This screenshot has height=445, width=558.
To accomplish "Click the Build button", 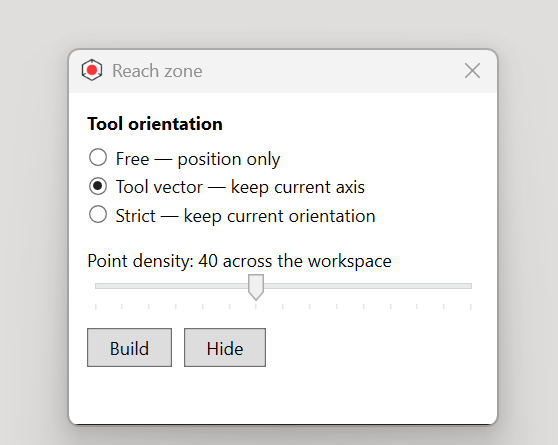I will coord(130,347).
